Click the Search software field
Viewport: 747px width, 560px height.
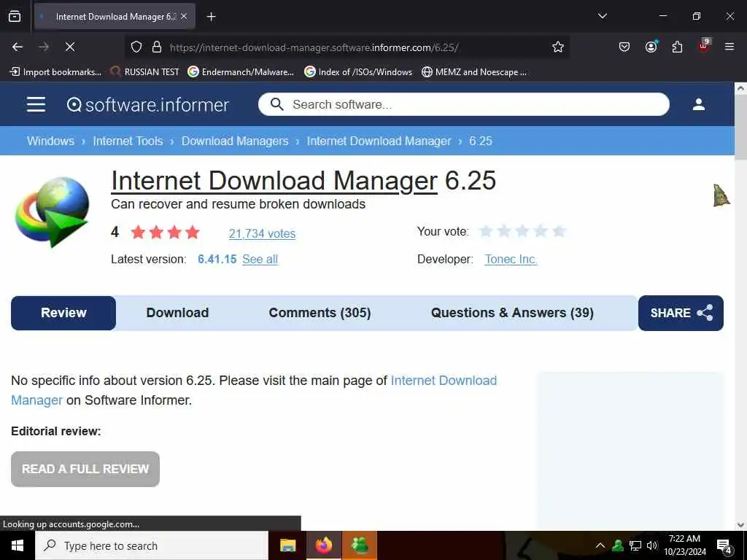[463, 104]
